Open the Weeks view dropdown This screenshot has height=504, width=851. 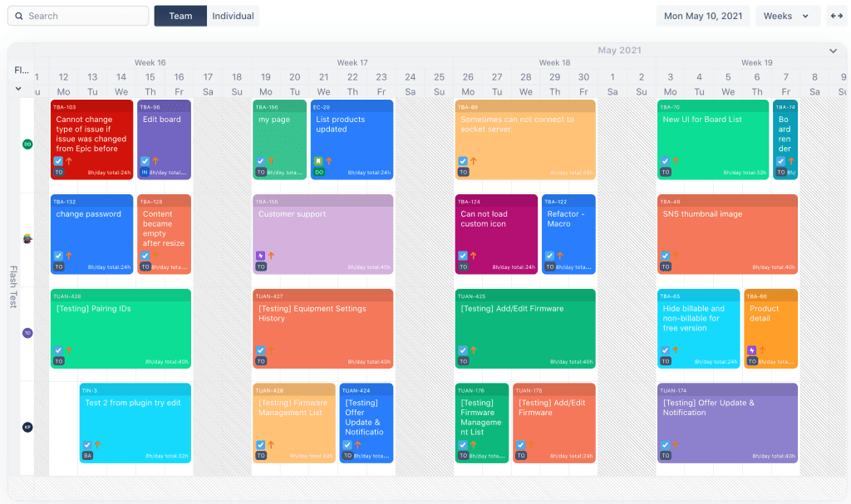[x=786, y=15]
